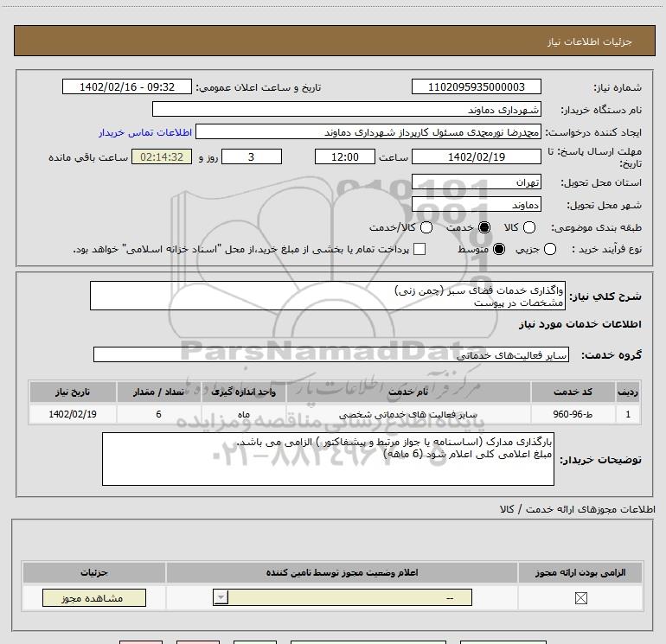Click the ردیف column header
The height and width of the screenshot is (644, 666).
pyautogui.click(x=628, y=392)
